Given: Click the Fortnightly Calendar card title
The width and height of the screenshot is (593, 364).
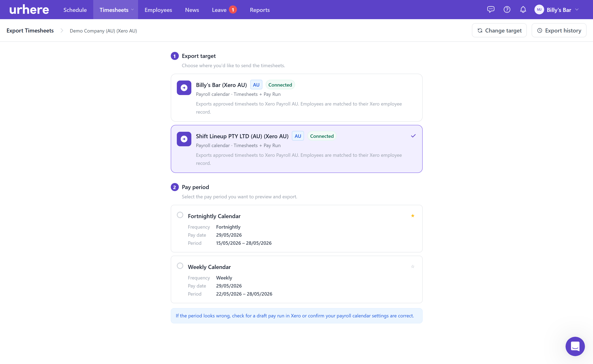Looking at the screenshot, I should pyautogui.click(x=214, y=216).
